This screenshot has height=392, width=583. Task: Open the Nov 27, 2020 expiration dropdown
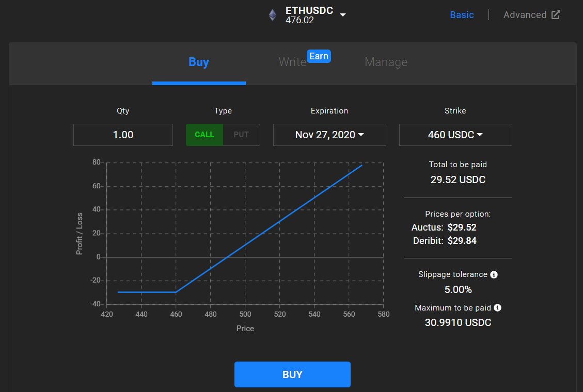click(329, 135)
